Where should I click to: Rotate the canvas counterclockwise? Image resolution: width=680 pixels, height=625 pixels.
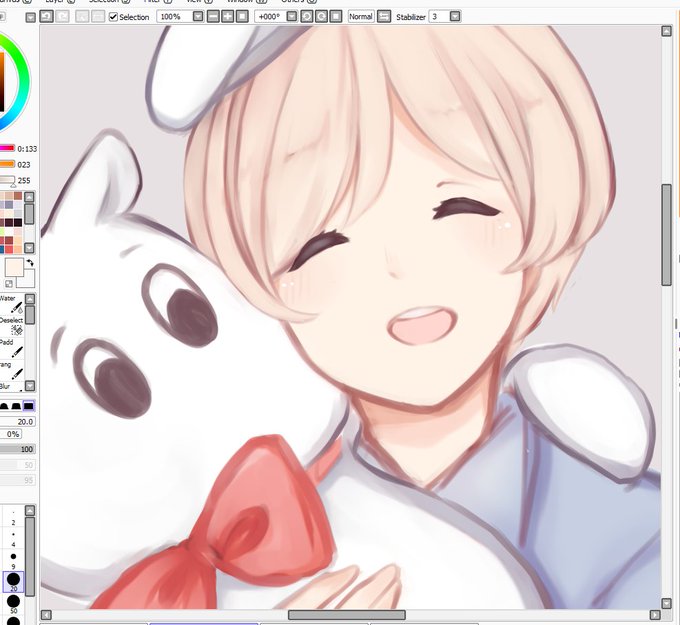[307, 16]
